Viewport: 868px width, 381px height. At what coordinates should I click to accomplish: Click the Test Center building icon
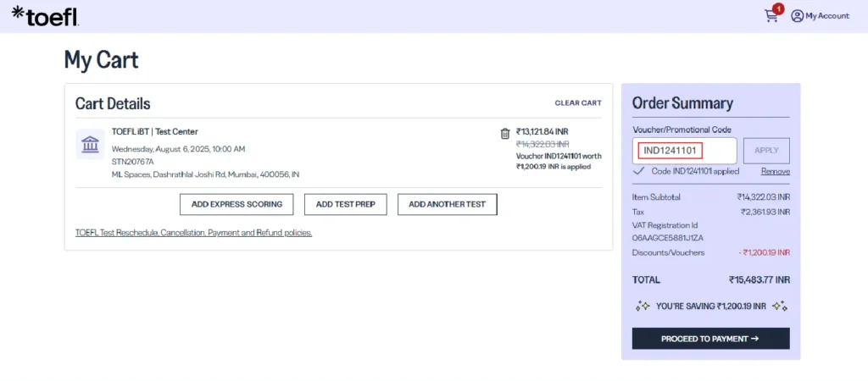tap(90, 144)
